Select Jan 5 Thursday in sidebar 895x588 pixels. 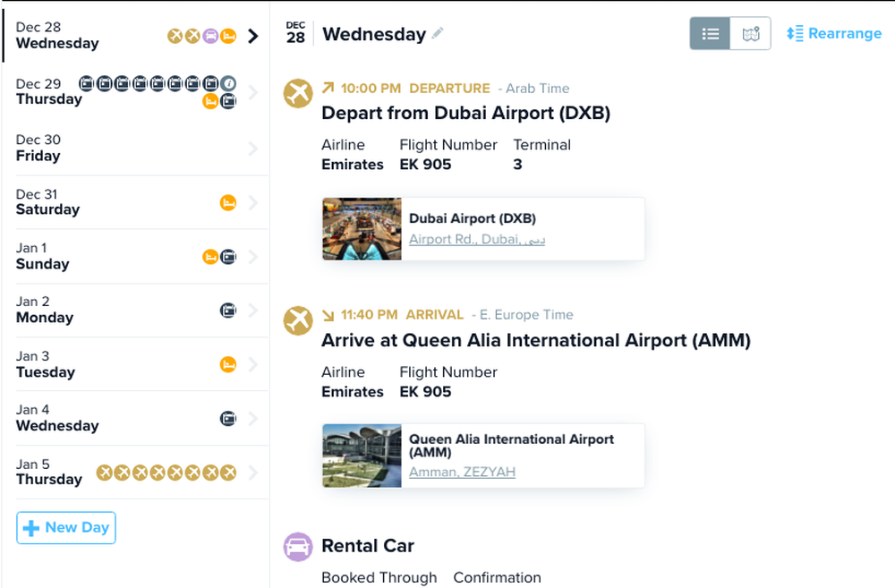point(135,473)
